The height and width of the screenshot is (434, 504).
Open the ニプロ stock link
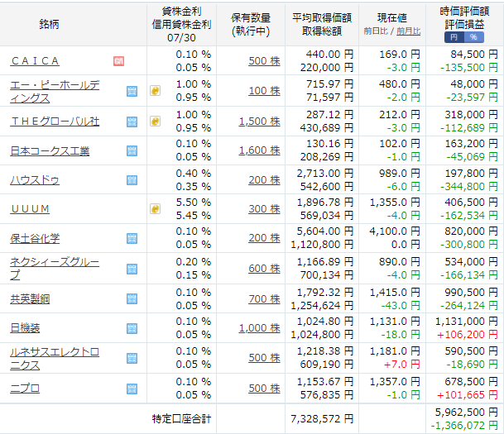pyautogui.click(x=25, y=389)
